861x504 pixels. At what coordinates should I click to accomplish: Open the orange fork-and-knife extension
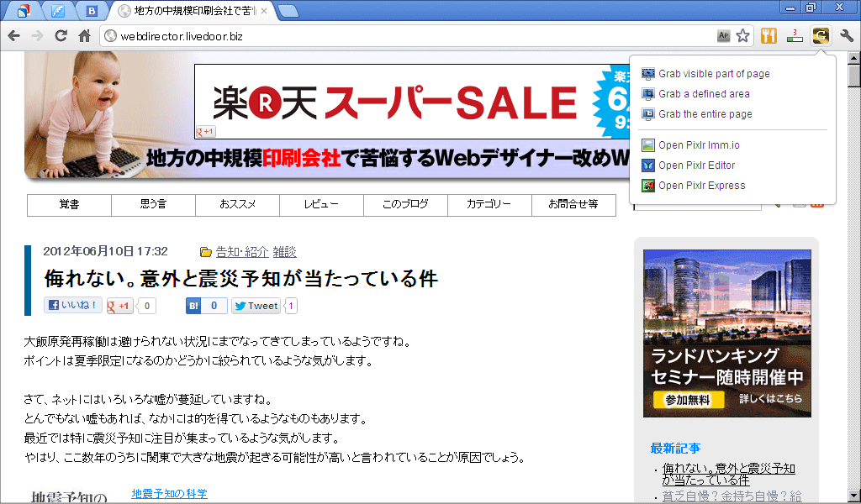click(x=769, y=36)
